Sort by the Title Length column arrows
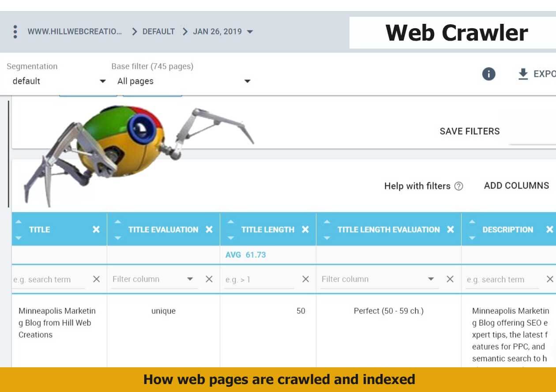 click(x=231, y=230)
